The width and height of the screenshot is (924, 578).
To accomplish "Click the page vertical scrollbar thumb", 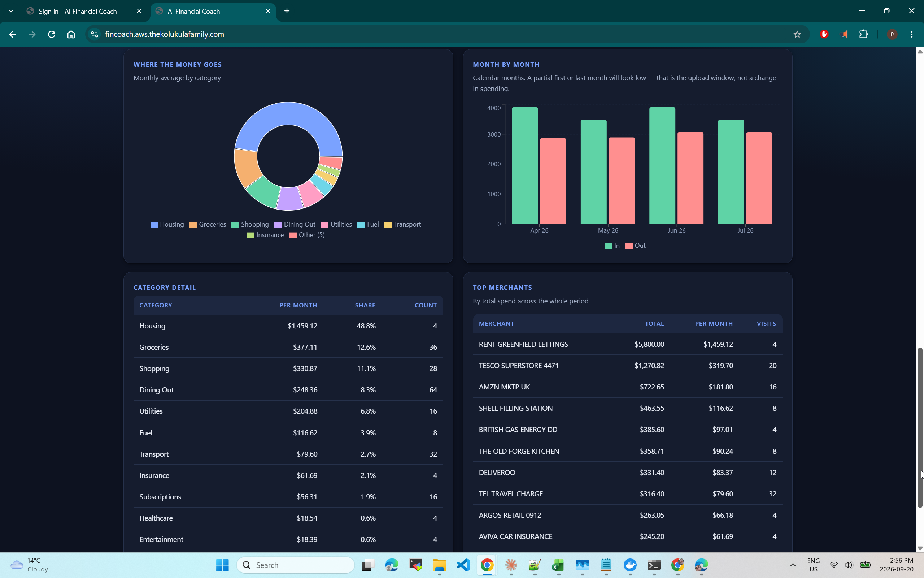I will (x=920, y=427).
